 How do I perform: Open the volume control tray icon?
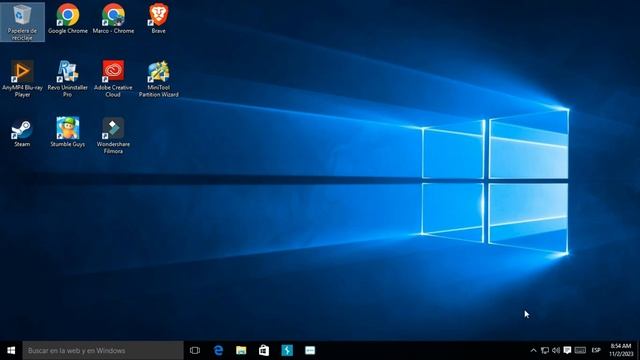click(556, 350)
